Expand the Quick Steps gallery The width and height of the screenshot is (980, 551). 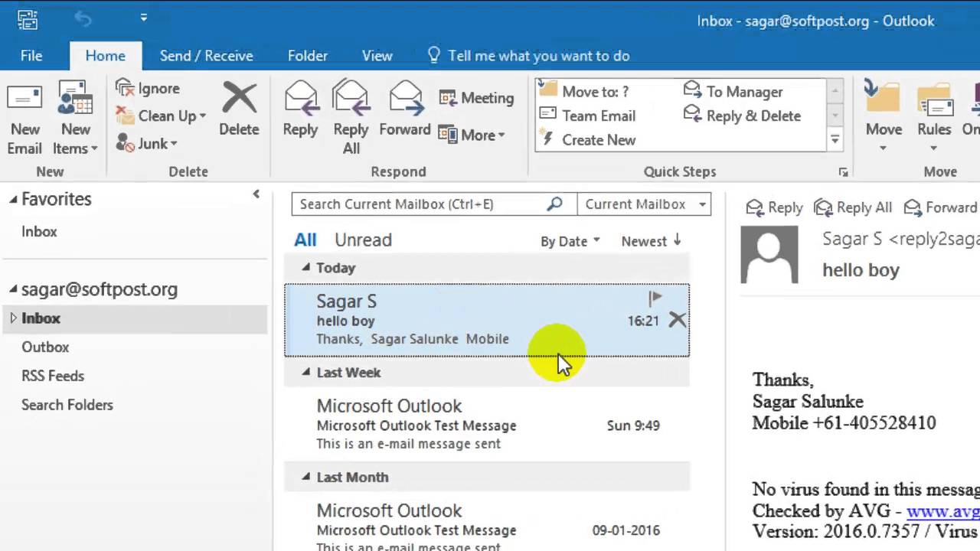pyautogui.click(x=835, y=140)
